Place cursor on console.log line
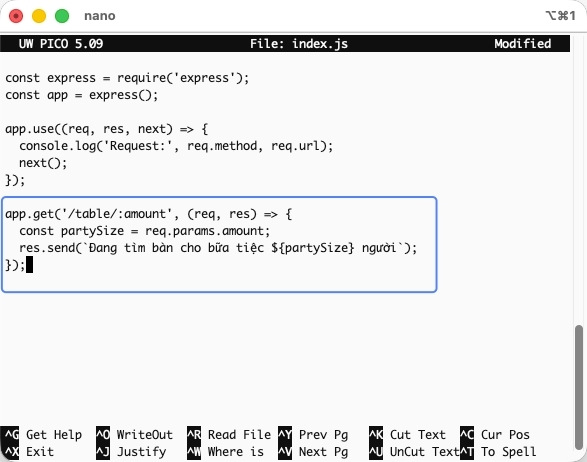This screenshot has width=587, height=462. (x=176, y=146)
